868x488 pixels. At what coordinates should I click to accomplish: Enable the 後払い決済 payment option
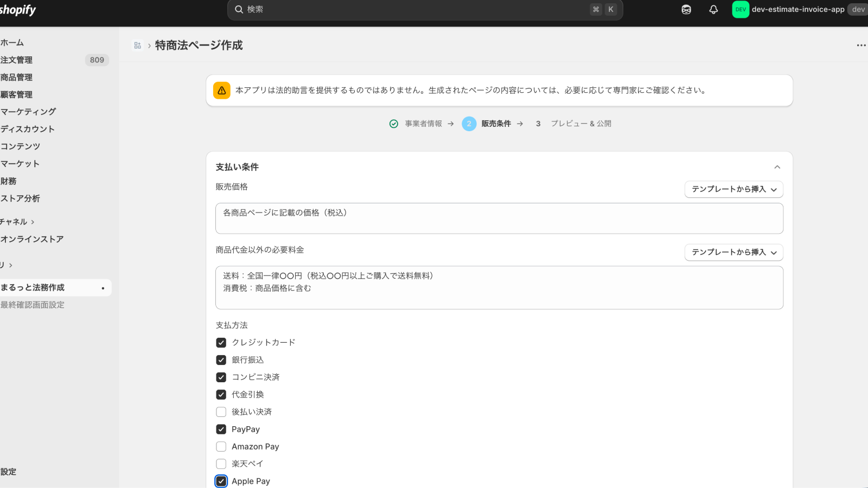(221, 412)
